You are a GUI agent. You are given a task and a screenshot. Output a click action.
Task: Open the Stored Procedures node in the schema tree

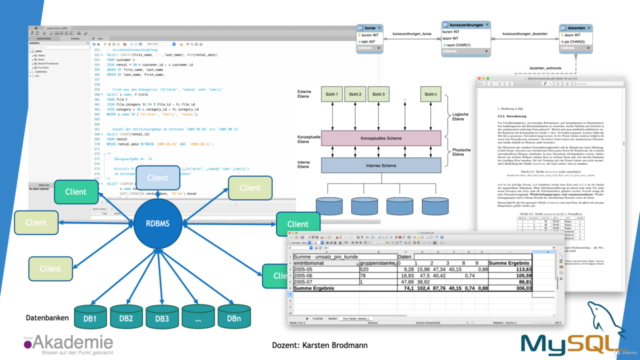(x=46, y=64)
